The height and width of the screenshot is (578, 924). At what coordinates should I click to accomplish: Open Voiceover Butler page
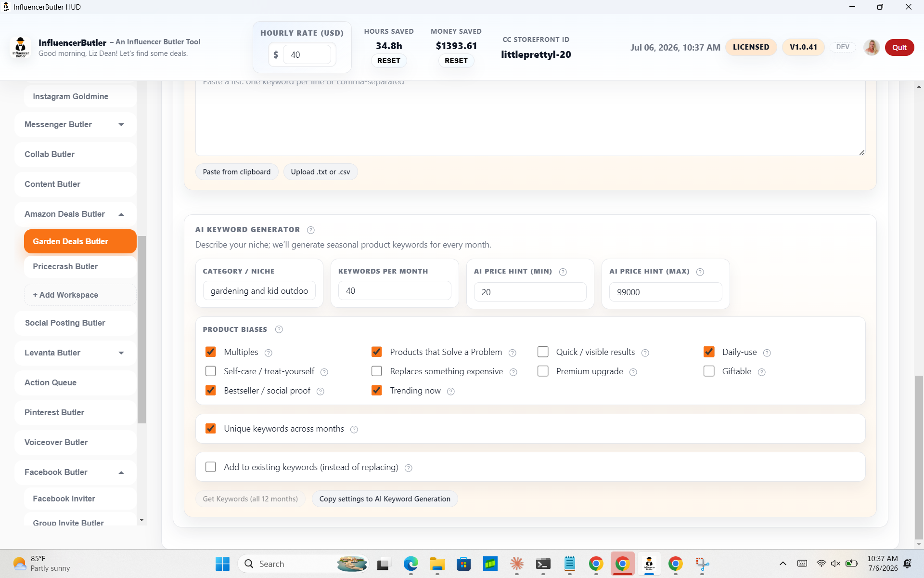click(x=76, y=443)
